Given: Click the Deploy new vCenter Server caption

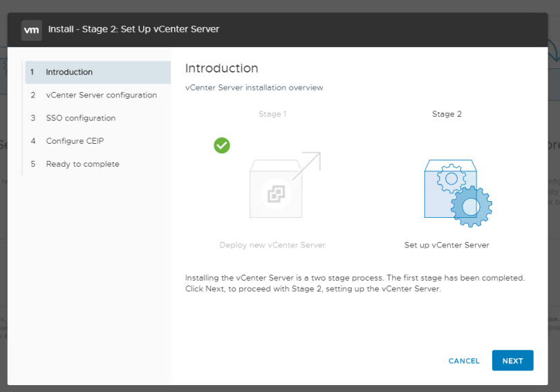Looking at the screenshot, I should pos(272,245).
